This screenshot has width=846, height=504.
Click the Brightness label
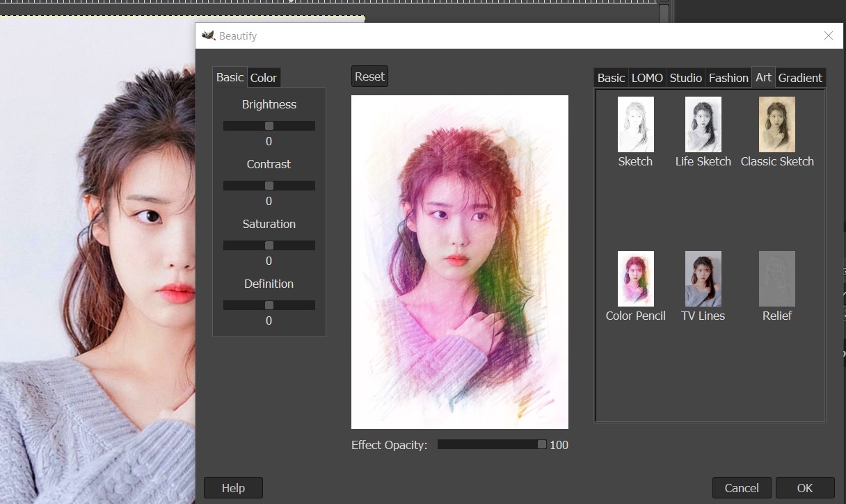click(269, 104)
